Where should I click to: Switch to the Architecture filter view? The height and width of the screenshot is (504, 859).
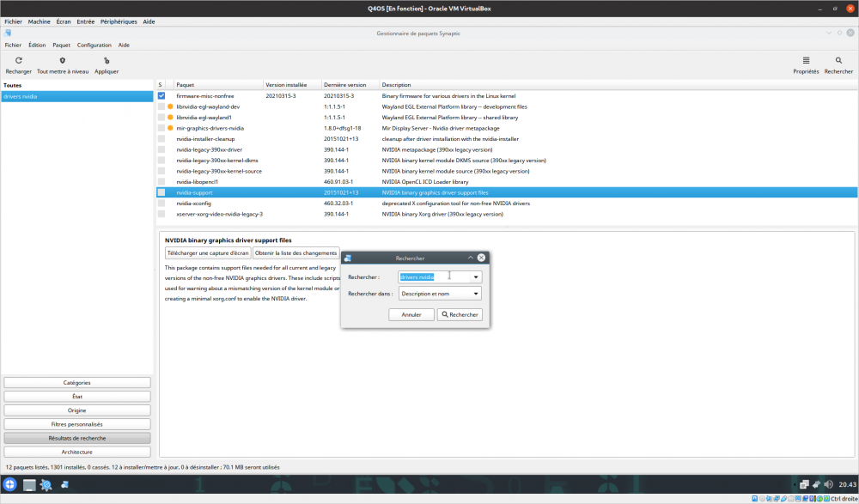point(77,452)
